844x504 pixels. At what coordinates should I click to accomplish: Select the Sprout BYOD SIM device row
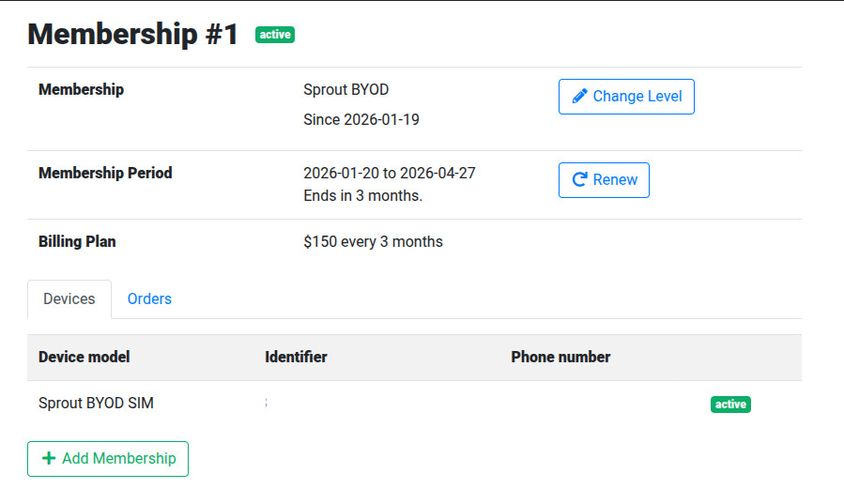pyautogui.click(x=96, y=404)
